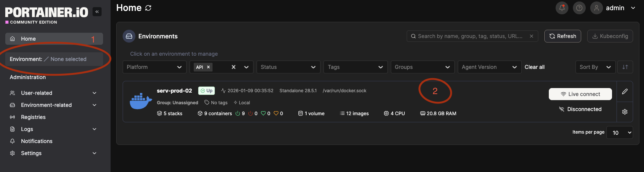This screenshot has height=172, width=644.
Task: Click Environment: None selected label
Action: pyautogui.click(x=54, y=59)
